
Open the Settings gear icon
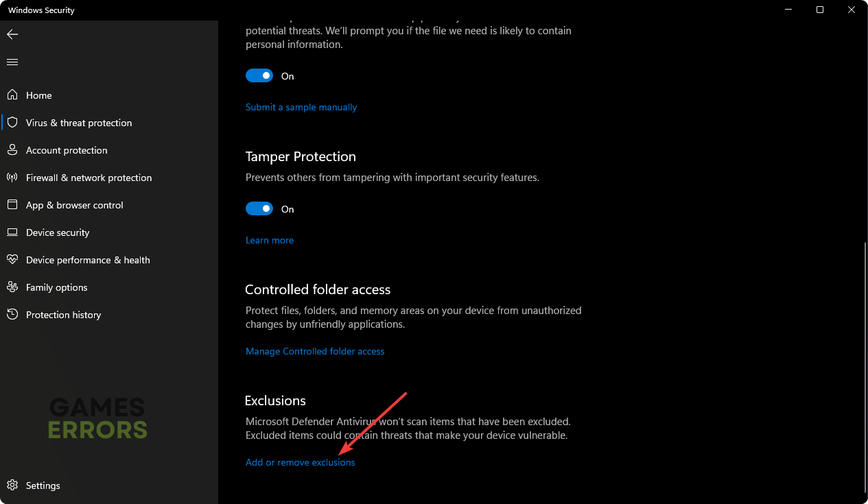pyautogui.click(x=12, y=485)
